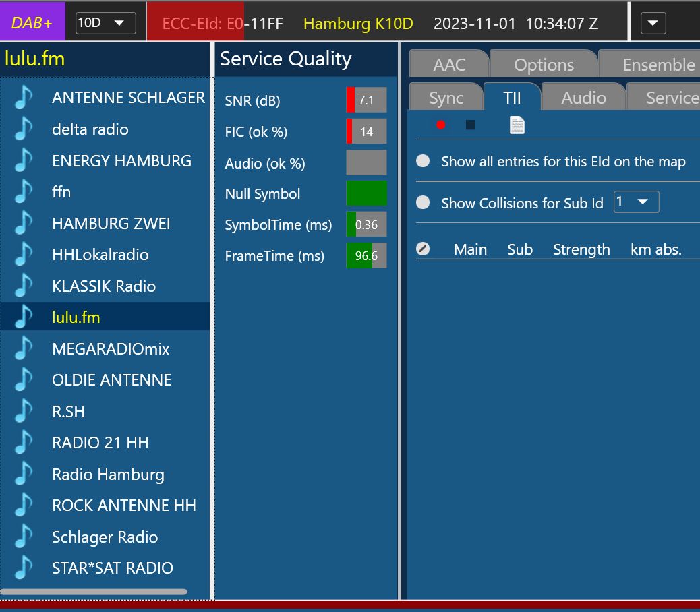Image resolution: width=700 pixels, height=612 pixels.
Task: Select ROCK ANTENNE HH station
Action: 123,506
